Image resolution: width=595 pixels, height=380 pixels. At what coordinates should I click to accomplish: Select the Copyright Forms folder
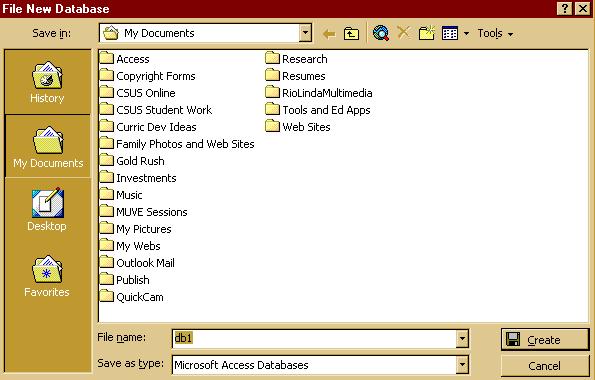[x=148, y=76]
